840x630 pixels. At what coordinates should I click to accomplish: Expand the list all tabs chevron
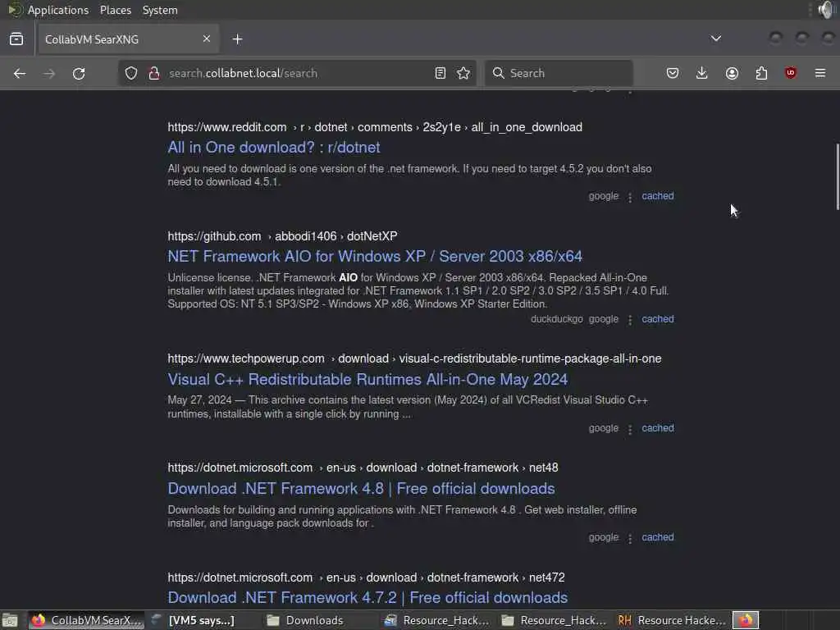pos(715,39)
